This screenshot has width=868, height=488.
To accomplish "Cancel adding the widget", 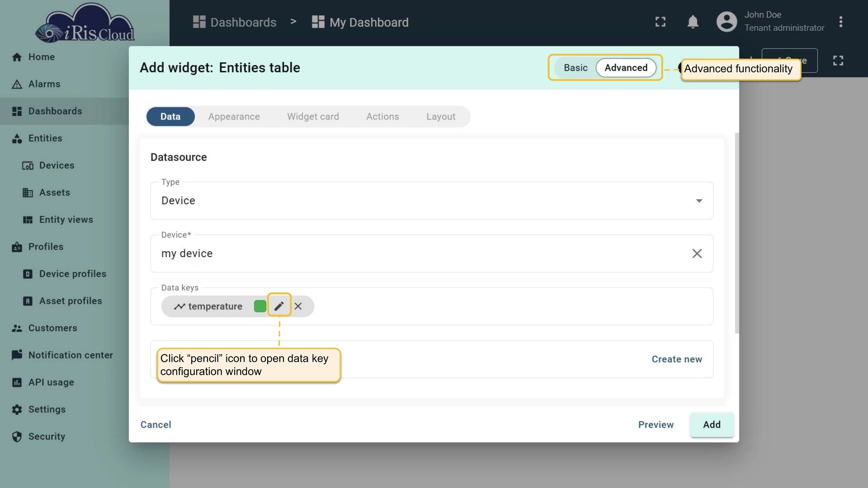I will [156, 425].
